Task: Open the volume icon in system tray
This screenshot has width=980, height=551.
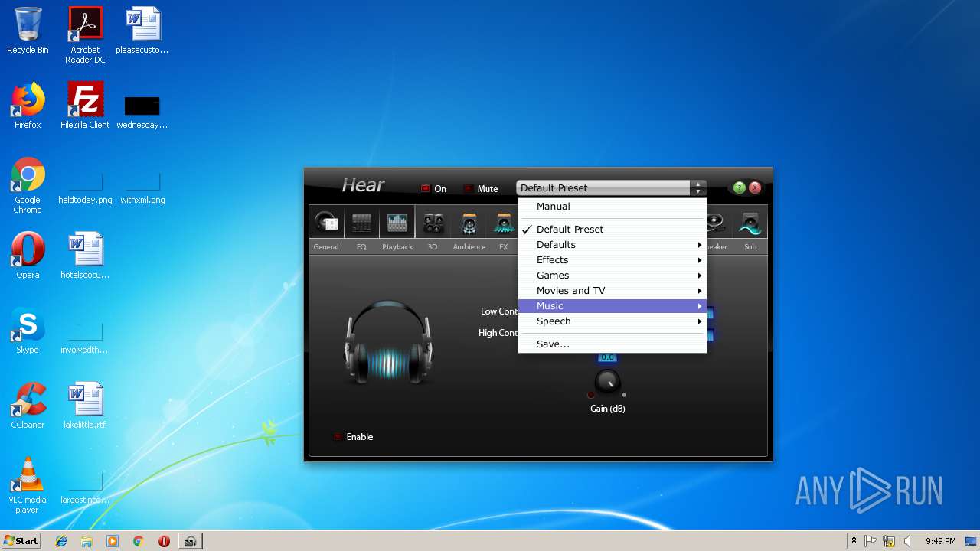Action: click(x=907, y=541)
